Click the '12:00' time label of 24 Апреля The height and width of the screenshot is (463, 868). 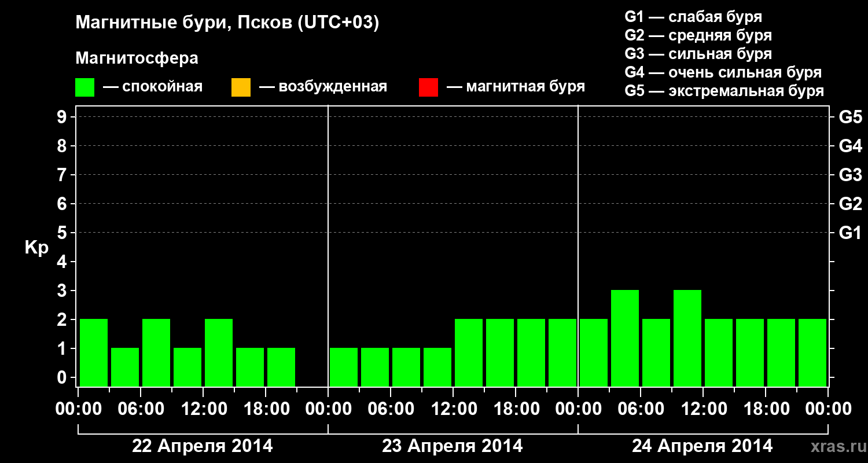[x=703, y=409]
